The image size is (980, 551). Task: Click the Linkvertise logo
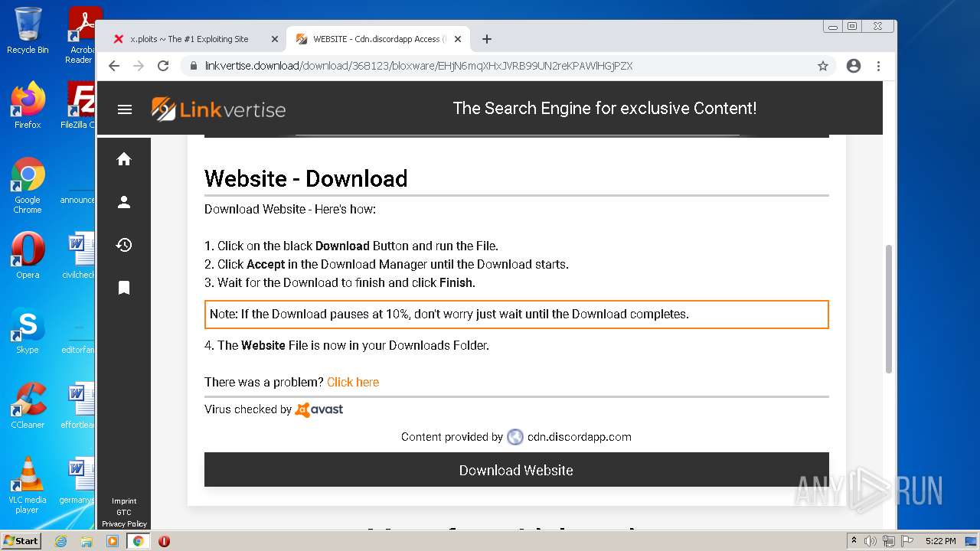click(218, 109)
